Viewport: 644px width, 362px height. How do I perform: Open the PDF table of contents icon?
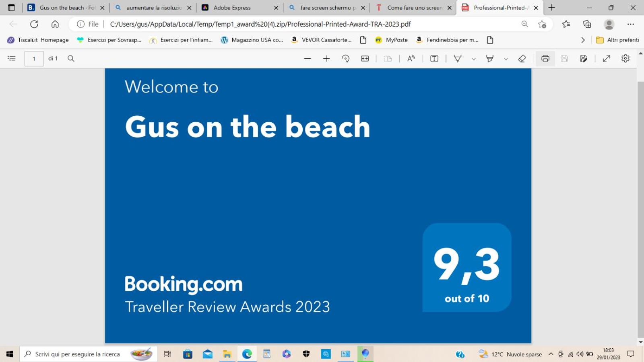[11, 58]
